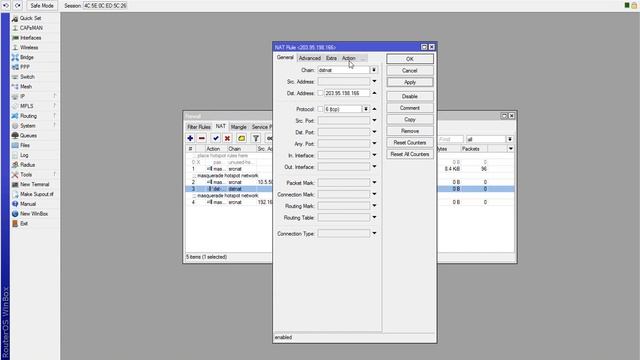Screen dimensions: 640x360
Task: Expand the Src. Port field
Action: pyautogui.click(x=374, y=121)
